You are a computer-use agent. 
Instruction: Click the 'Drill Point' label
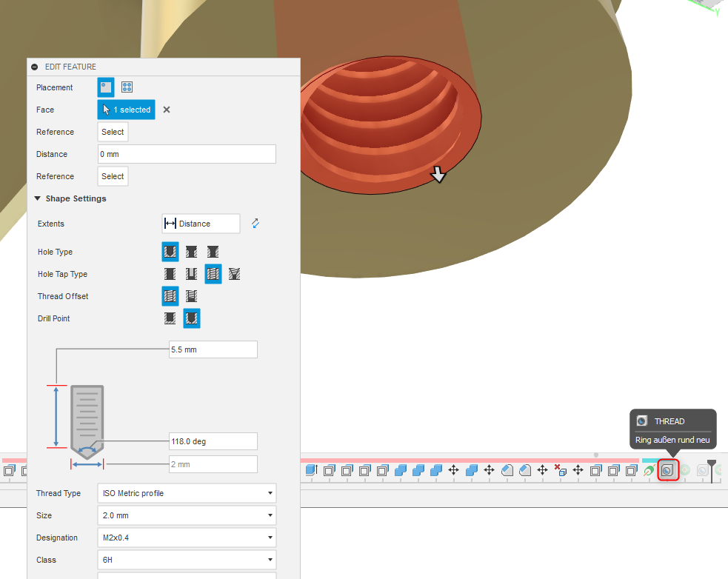tap(54, 318)
